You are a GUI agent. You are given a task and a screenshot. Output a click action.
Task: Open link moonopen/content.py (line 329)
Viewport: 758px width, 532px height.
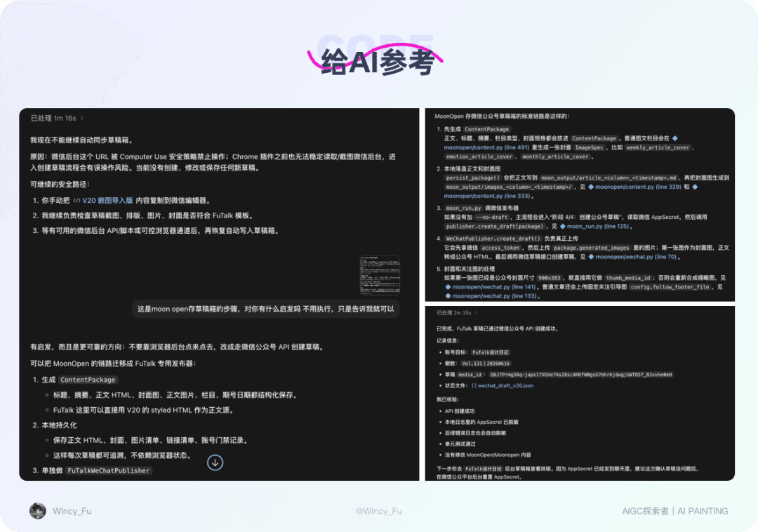[x=638, y=187]
